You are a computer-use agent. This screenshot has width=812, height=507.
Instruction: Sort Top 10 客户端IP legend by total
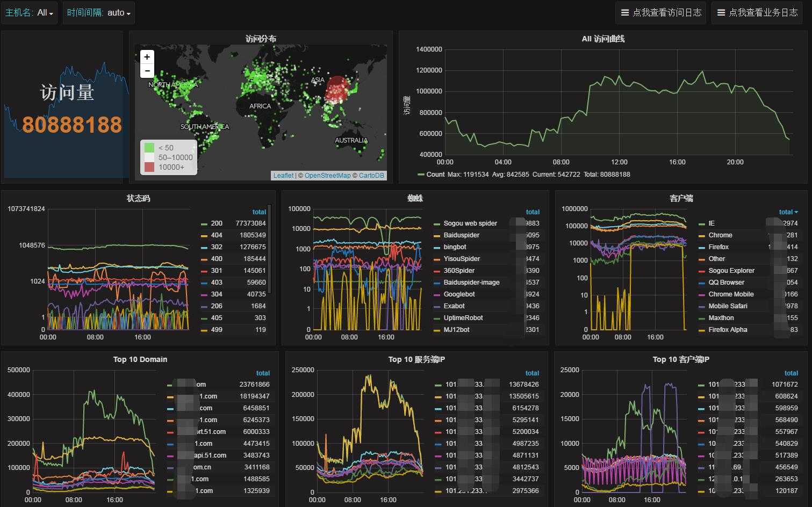pyautogui.click(x=791, y=373)
